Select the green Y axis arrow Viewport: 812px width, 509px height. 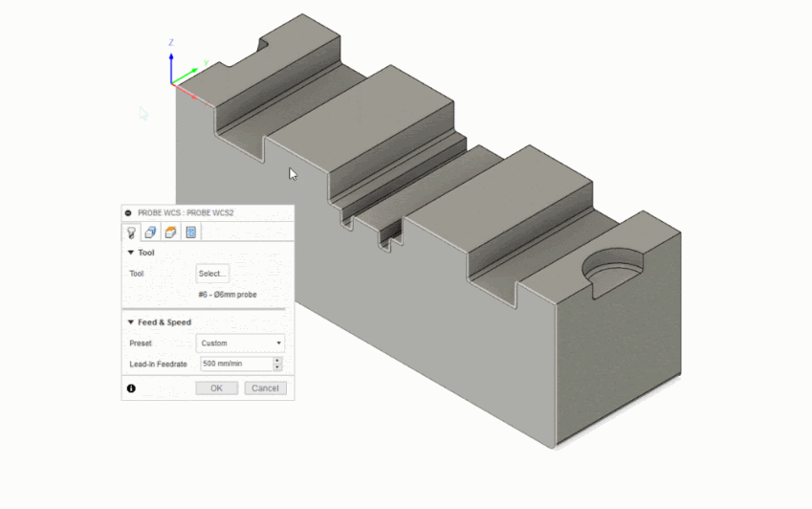point(185,76)
